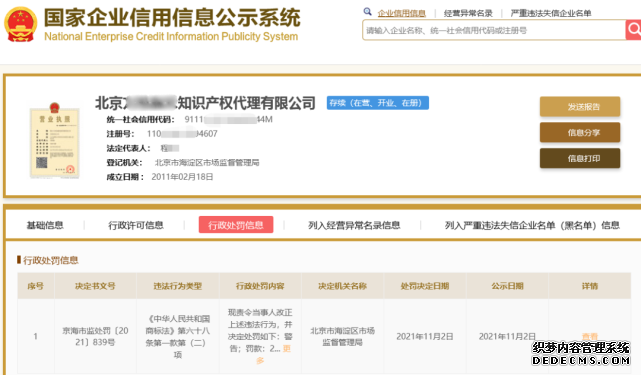Click the 行政处罚信息 section heading

pyautogui.click(x=50, y=260)
